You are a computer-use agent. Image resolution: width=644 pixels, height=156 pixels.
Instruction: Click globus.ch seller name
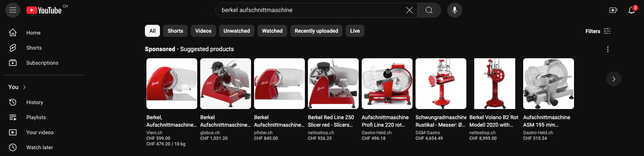[210, 133]
